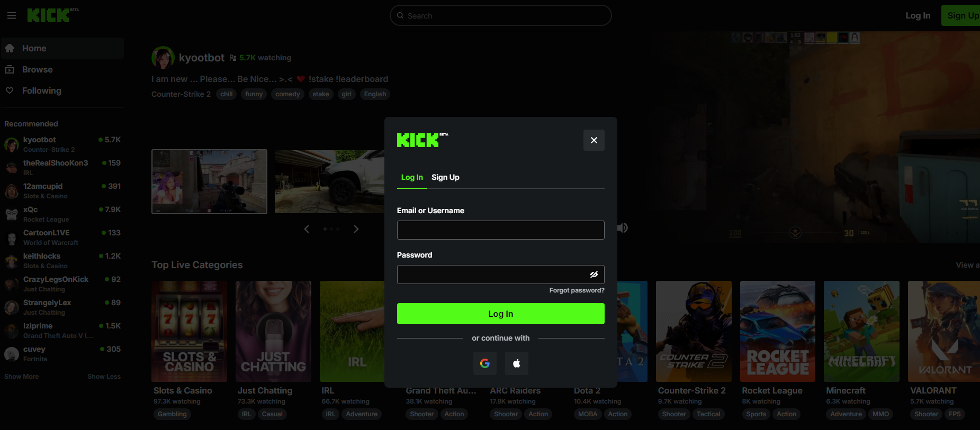
Task: Switch to the Sign Up tab
Action: coord(445,177)
